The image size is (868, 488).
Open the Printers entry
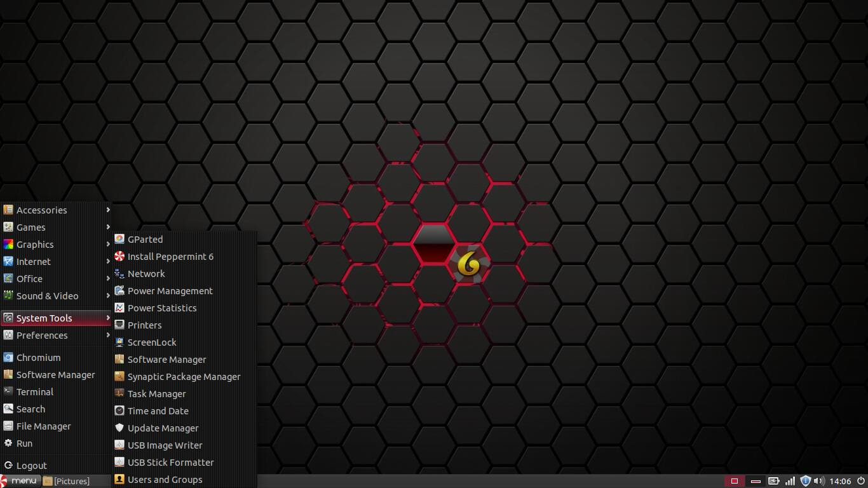pyautogui.click(x=184, y=325)
